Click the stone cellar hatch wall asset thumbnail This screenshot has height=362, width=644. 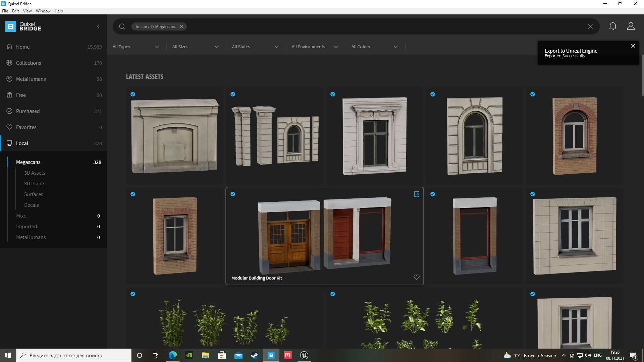click(175, 136)
